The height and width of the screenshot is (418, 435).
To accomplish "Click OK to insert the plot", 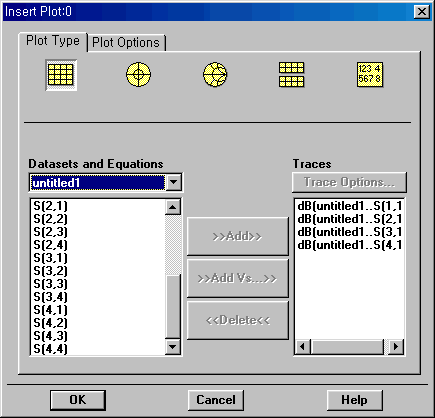I will (x=78, y=400).
